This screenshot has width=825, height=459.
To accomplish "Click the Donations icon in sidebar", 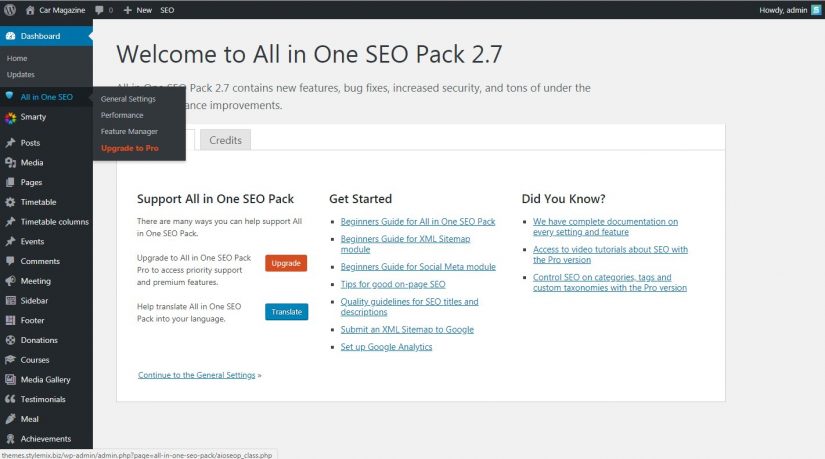I will (10, 340).
